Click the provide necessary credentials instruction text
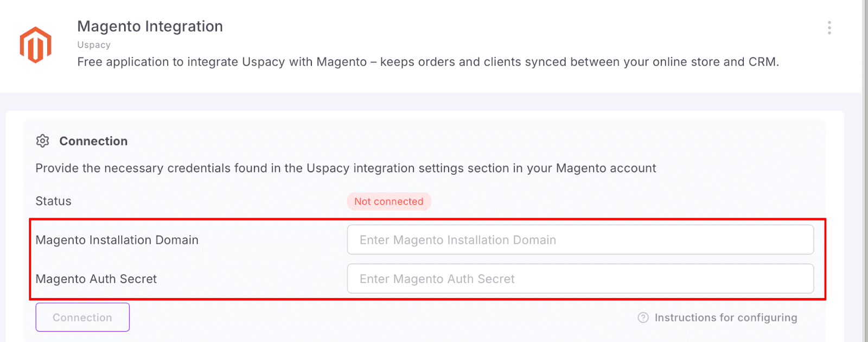The image size is (868, 342). (346, 168)
